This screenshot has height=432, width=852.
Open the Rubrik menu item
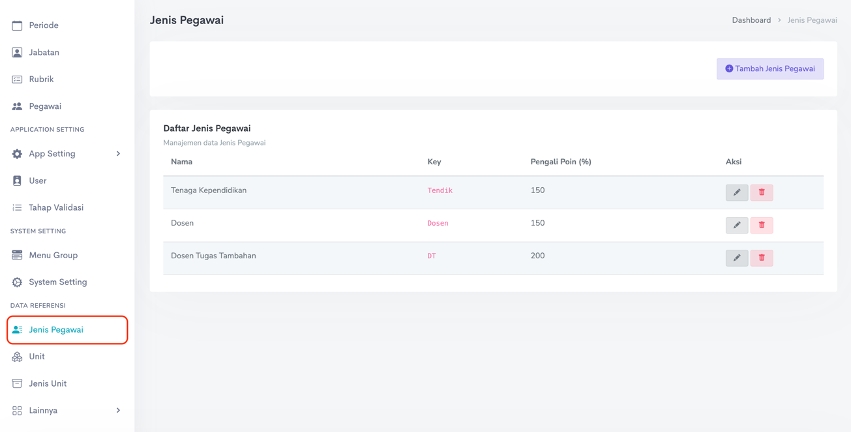[41, 79]
